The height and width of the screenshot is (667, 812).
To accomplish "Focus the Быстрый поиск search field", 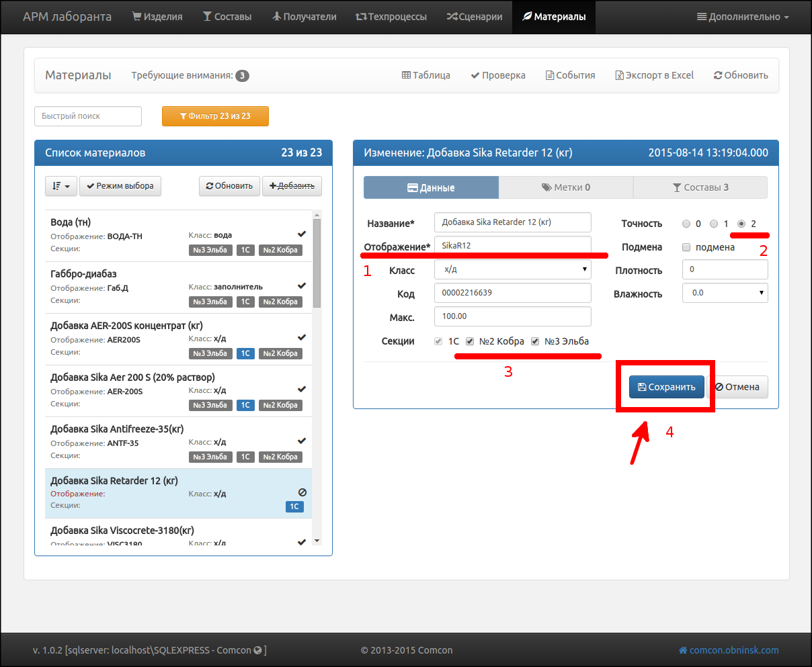I will tap(88, 116).
